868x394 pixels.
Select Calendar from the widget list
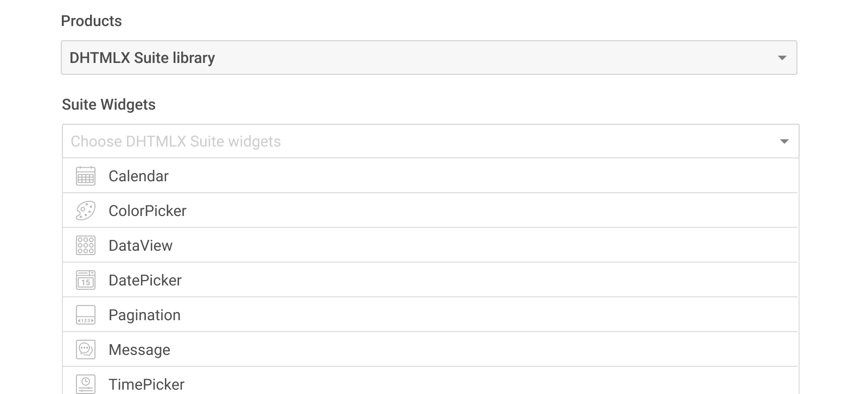139,176
